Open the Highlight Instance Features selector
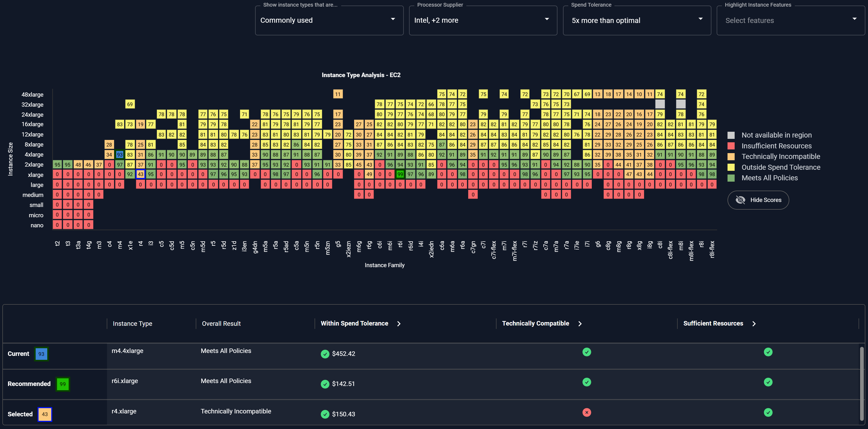Image resolution: width=868 pixels, height=429 pixels. 790,20
